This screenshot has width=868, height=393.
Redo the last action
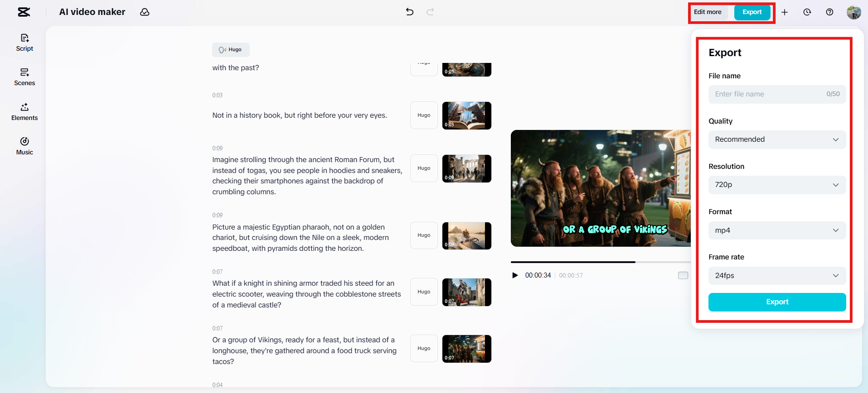click(x=430, y=12)
